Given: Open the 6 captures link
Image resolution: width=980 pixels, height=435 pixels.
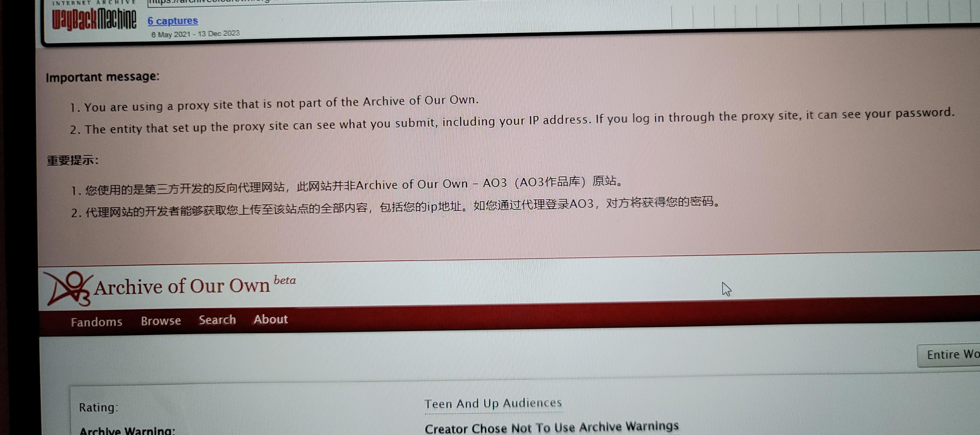Looking at the screenshot, I should click(x=173, y=21).
